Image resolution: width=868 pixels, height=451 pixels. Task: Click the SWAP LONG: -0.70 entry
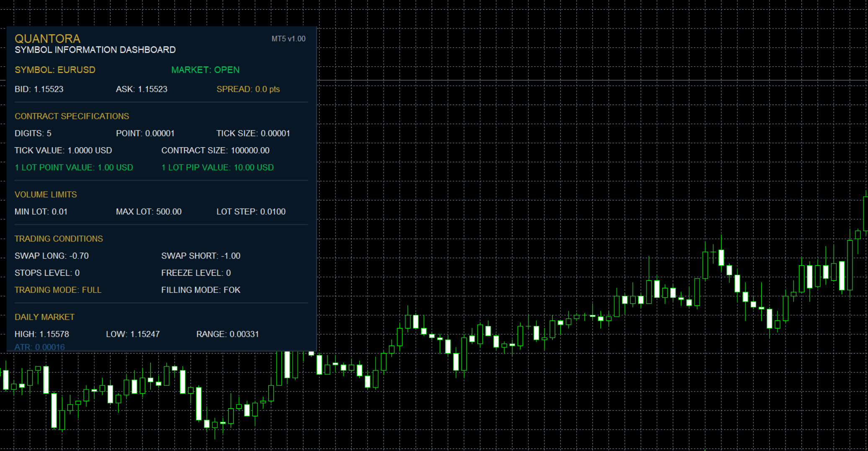[x=52, y=256]
